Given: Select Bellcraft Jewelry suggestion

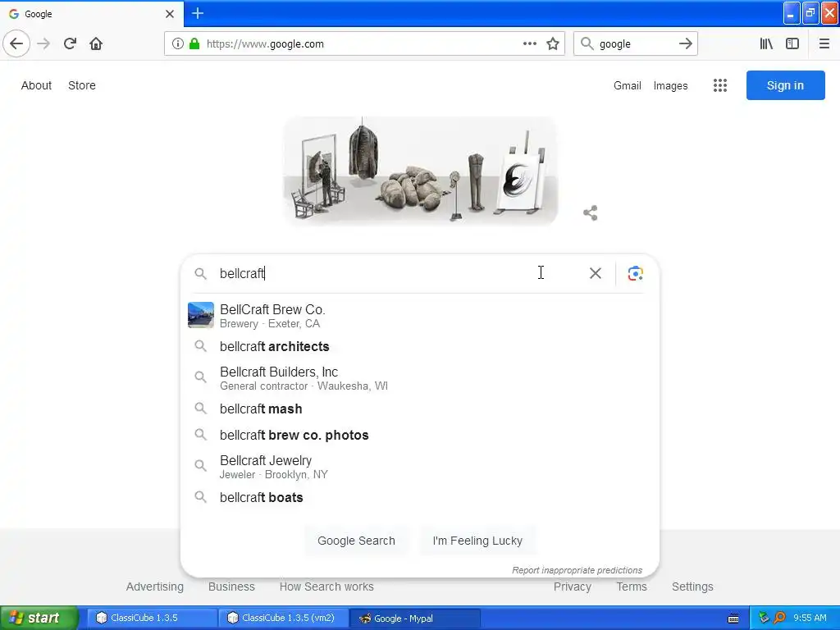Looking at the screenshot, I should [419, 467].
